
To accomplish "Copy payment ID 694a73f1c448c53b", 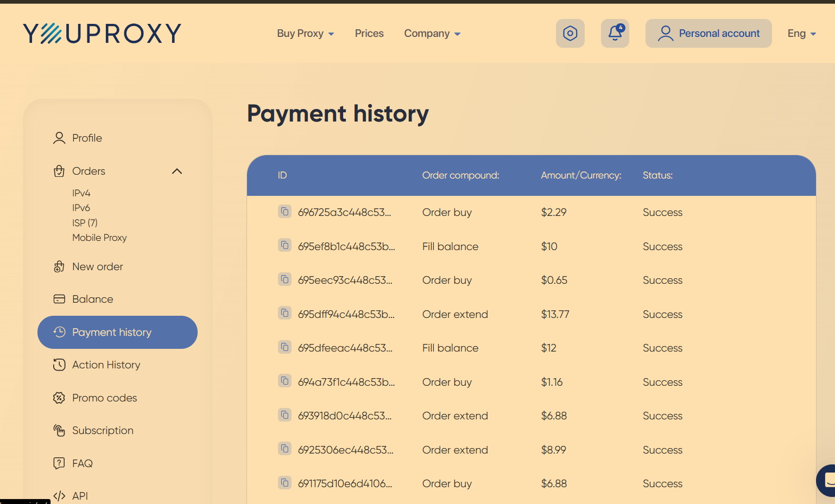I will (x=285, y=381).
